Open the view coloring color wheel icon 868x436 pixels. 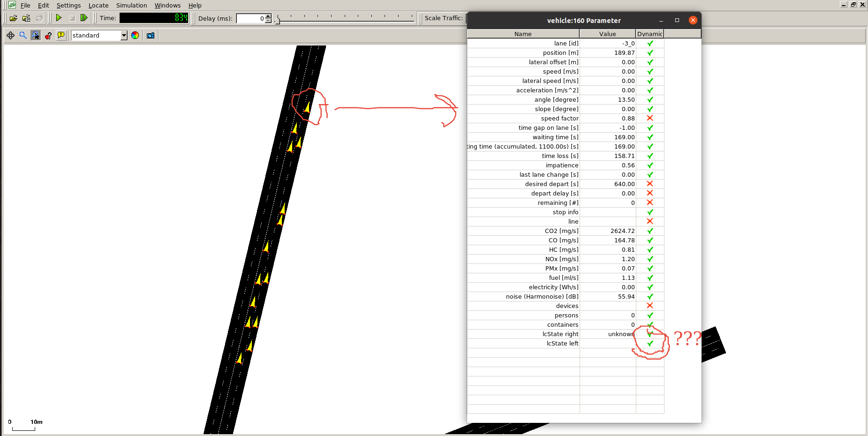(x=135, y=35)
